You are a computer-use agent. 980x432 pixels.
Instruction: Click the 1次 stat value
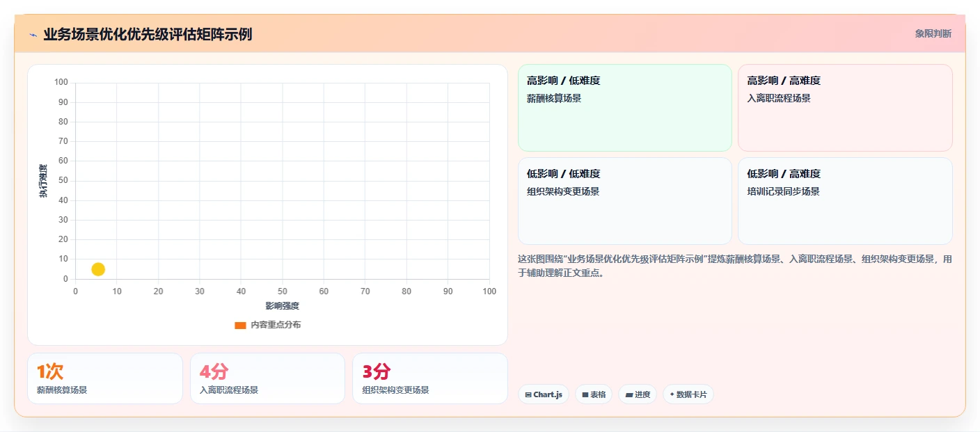point(50,372)
